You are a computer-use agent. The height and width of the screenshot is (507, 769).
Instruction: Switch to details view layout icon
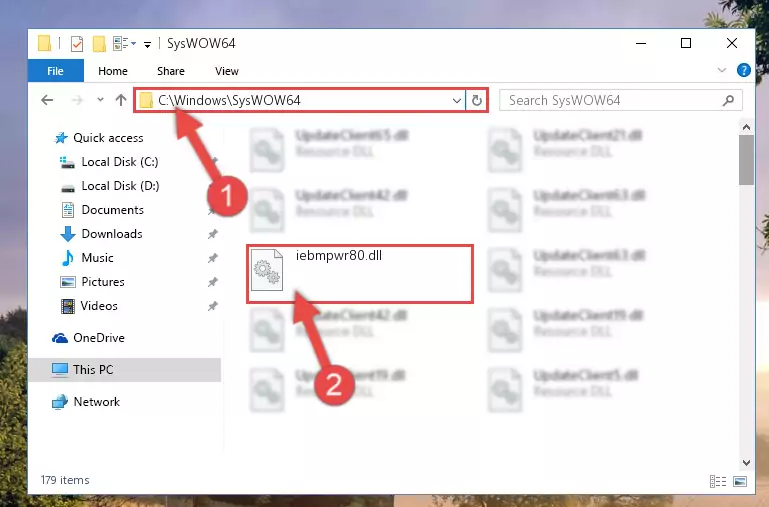click(718, 482)
